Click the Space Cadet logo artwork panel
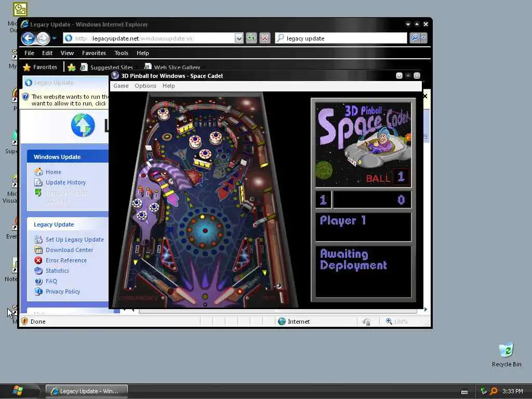532x399 pixels. (x=363, y=144)
